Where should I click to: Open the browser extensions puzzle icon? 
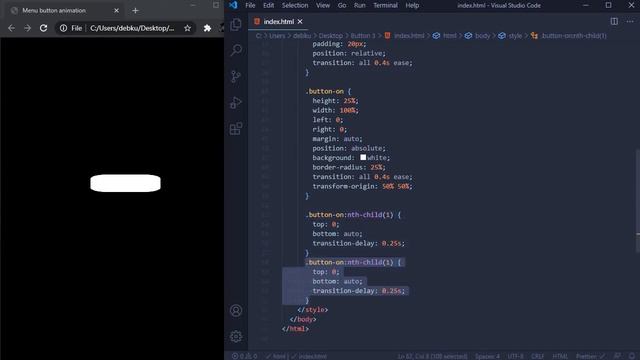pyautogui.click(x=207, y=28)
